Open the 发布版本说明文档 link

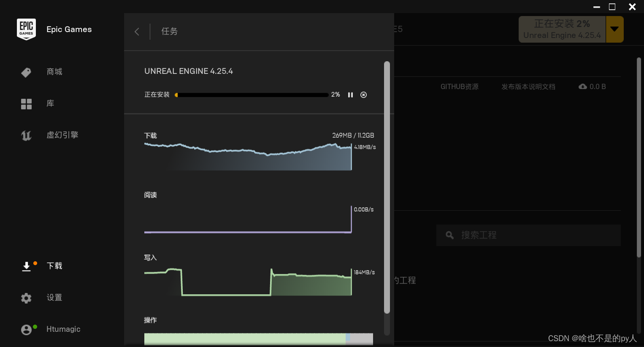(x=528, y=87)
